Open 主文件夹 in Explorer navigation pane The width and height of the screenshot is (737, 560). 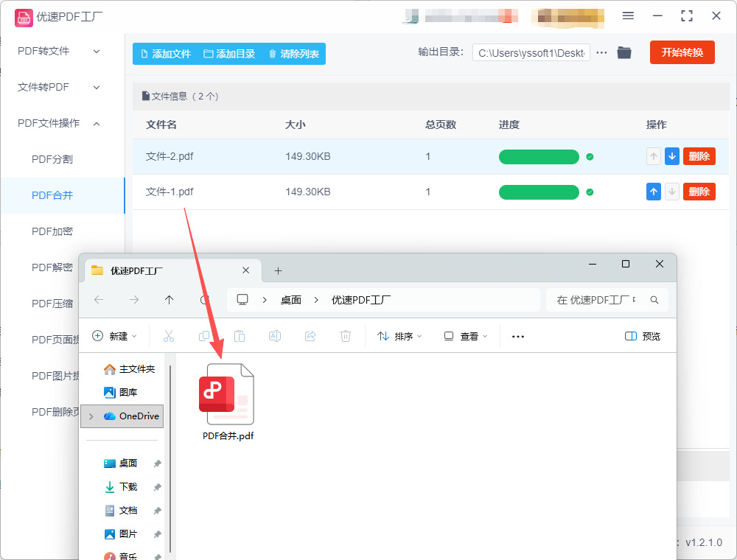coord(129,369)
